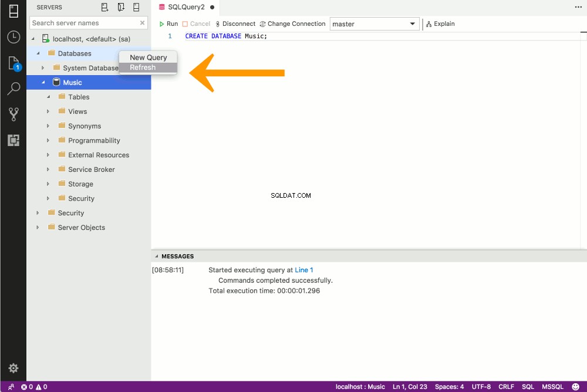Image resolution: width=587 pixels, height=392 pixels.
Task: Open the Explorer file icon with badge
Action: [x=14, y=63]
